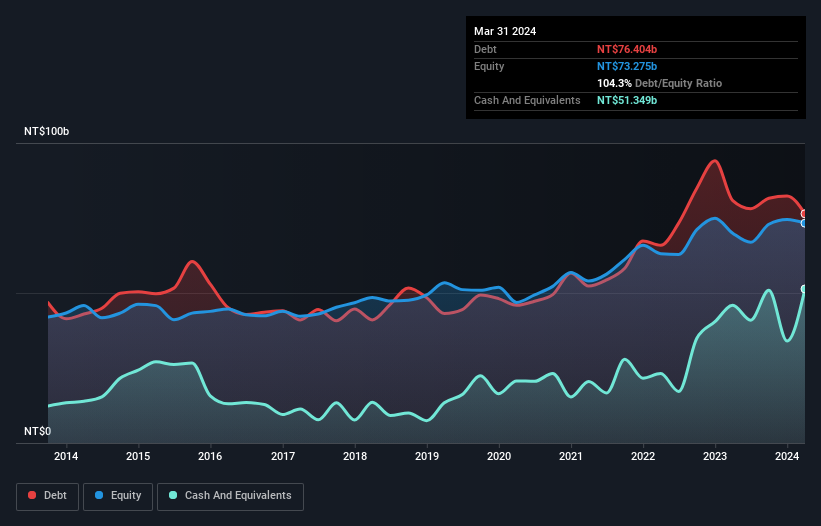Toggle Cash And Equivalents legend button

(230, 496)
